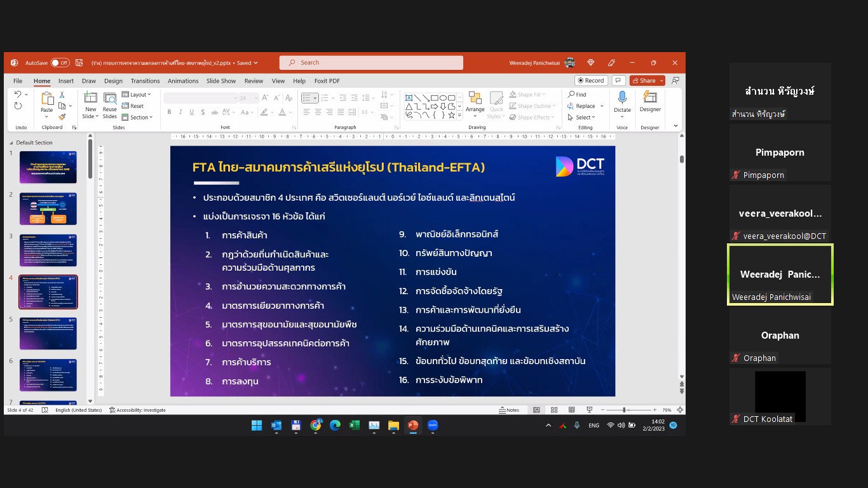This screenshot has width=868, height=488.
Task: Click the diamond premium icon in title bar
Action: (591, 63)
